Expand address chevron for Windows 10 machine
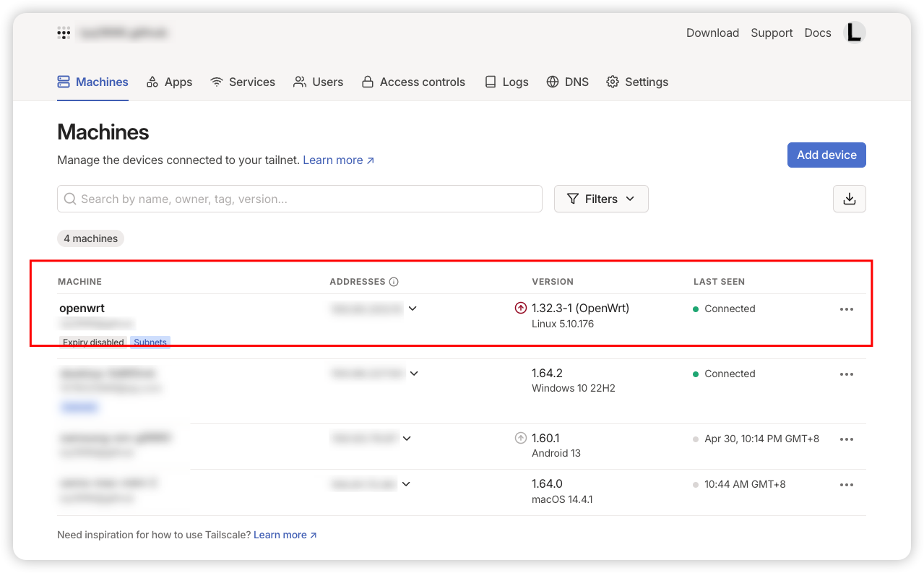Screen dimensions: 924x573 [414, 374]
